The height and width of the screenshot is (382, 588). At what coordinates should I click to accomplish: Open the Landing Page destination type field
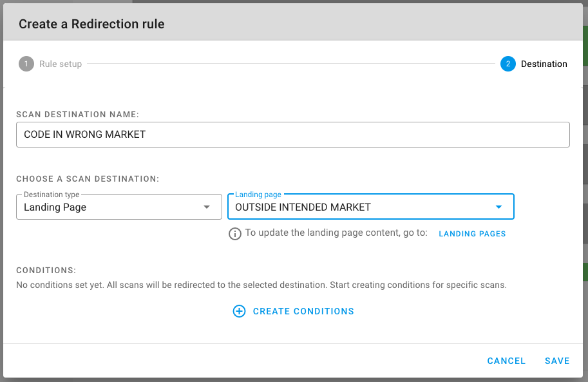pyautogui.click(x=119, y=207)
